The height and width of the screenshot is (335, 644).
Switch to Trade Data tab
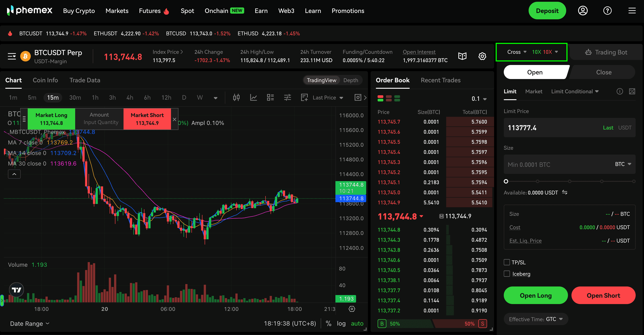85,80
